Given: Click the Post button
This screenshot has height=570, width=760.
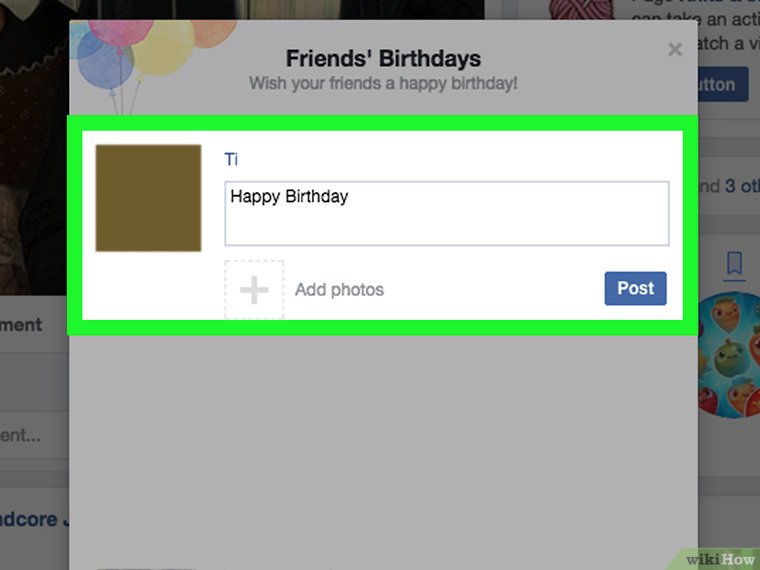Looking at the screenshot, I should click(x=635, y=288).
